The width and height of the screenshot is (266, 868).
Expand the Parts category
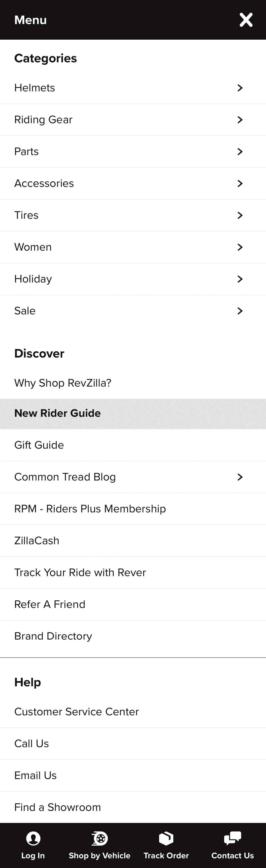click(240, 152)
